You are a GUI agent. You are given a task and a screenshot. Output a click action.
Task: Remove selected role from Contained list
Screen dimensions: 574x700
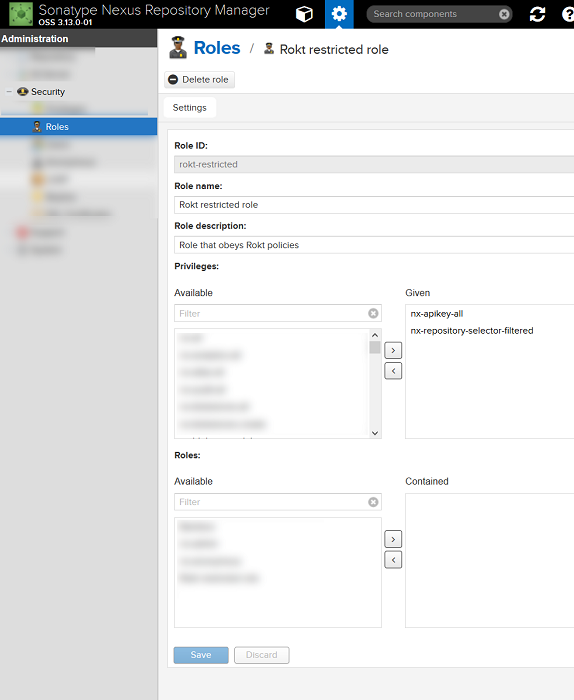(393, 560)
